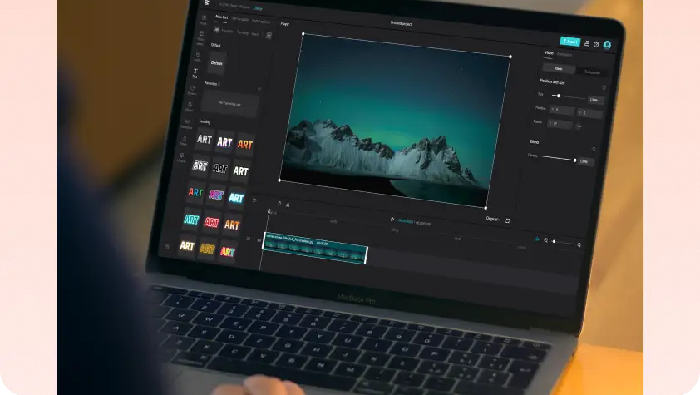Select the teal video clip on the timeline
Viewport: 700px width, 395px height.
coord(315,248)
